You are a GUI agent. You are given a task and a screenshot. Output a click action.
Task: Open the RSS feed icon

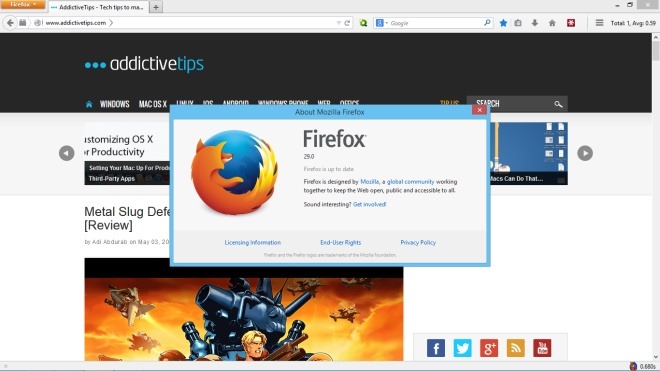click(x=516, y=348)
